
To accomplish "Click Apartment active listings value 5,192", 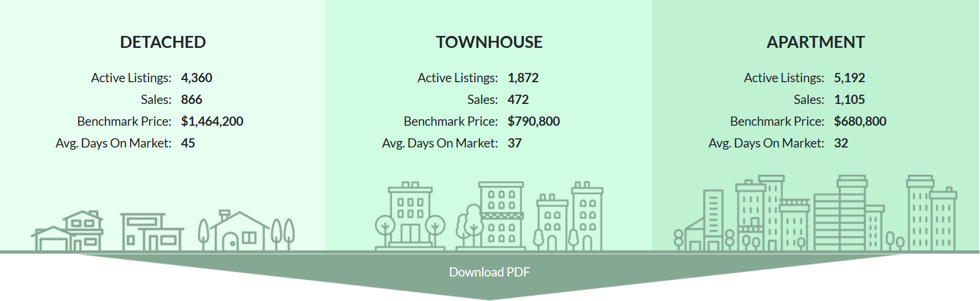I will 849,78.
